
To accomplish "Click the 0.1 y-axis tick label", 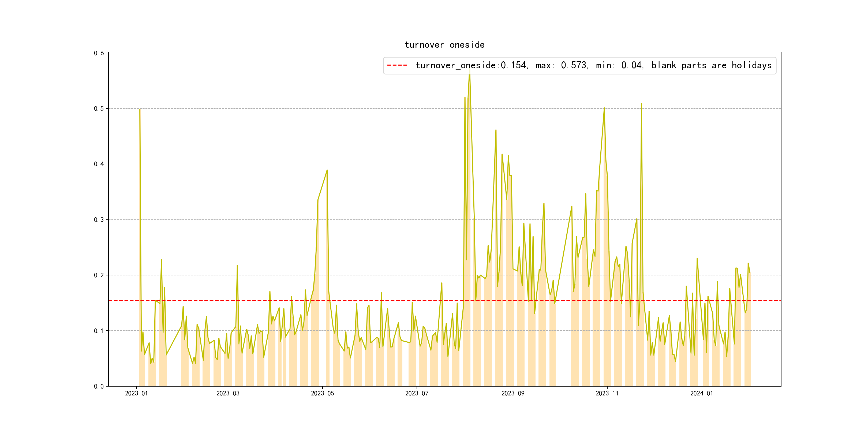I will click(99, 331).
